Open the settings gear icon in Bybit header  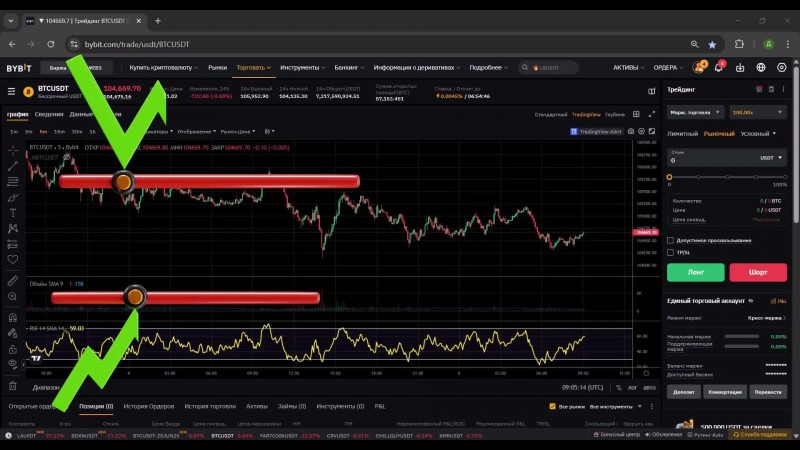click(x=782, y=67)
